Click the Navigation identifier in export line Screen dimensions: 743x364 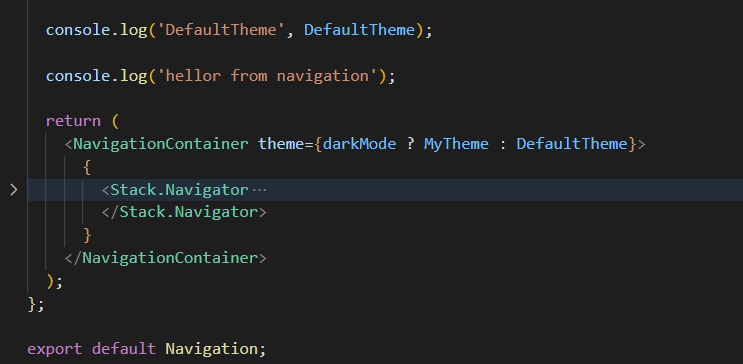211,349
